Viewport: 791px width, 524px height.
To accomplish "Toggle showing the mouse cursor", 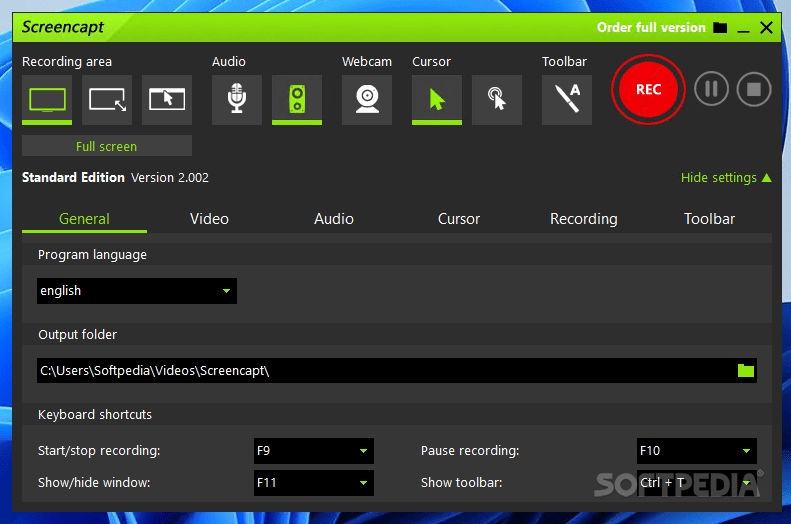I will pos(437,99).
